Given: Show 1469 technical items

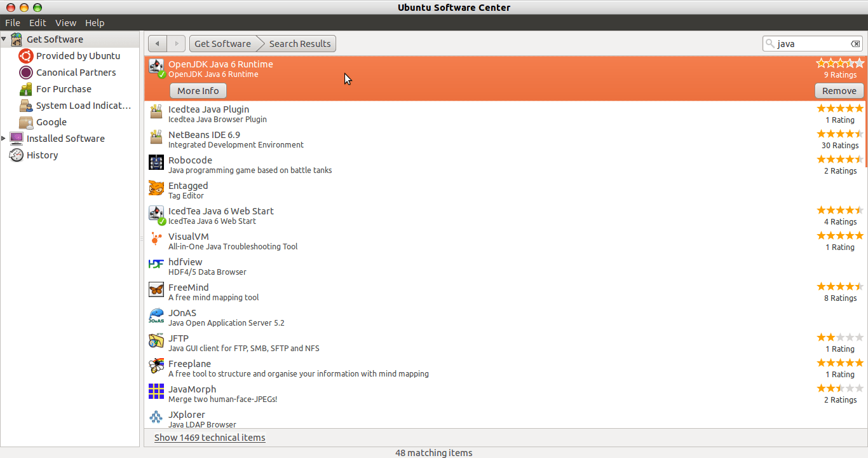Looking at the screenshot, I should point(210,438).
